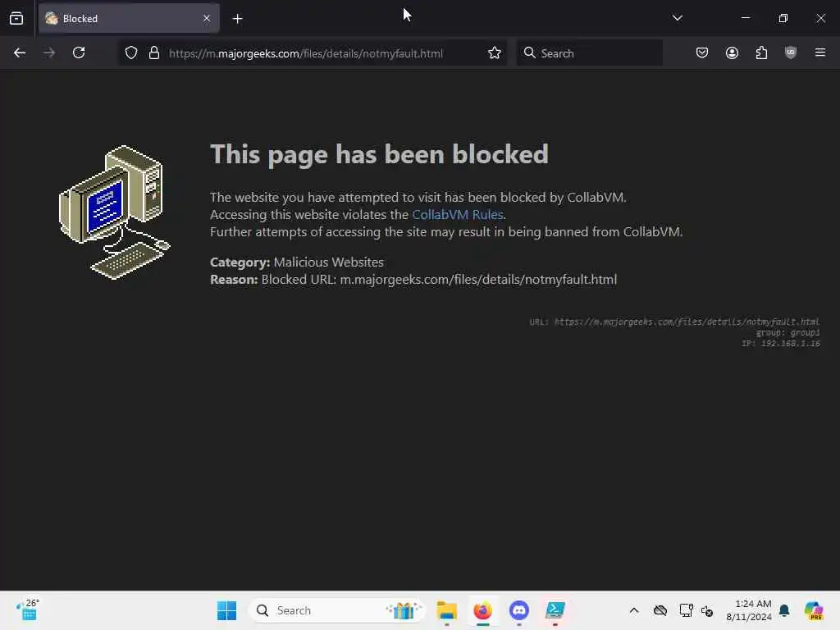Select the small URL debug line
840x630 pixels.
(x=674, y=322)
